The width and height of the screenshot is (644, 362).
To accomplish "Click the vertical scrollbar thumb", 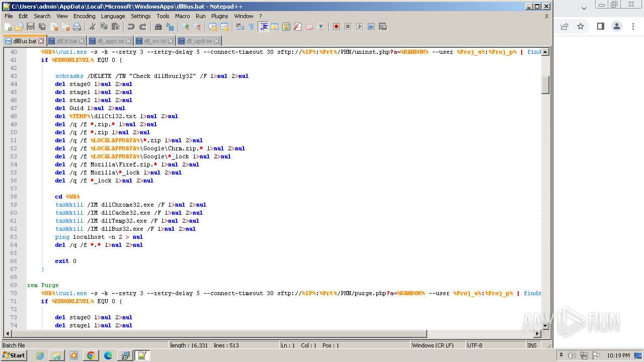I will point(545,84).
